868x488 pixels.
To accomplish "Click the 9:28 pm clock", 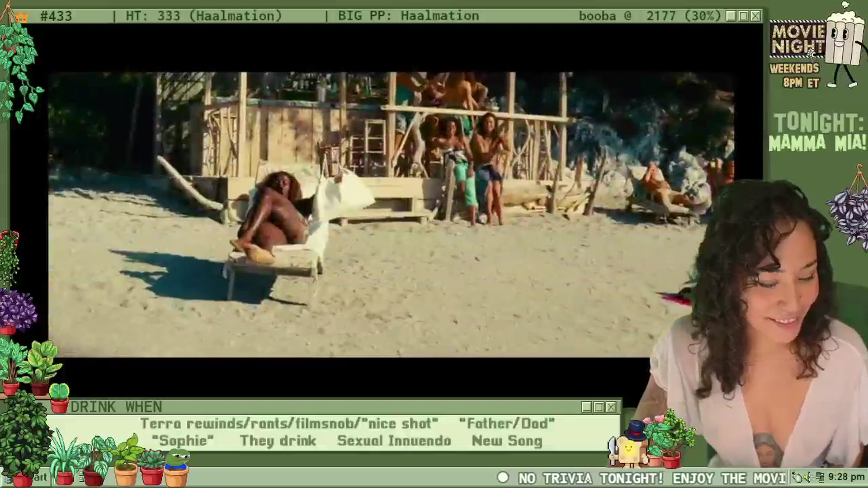I will [846, 477].
